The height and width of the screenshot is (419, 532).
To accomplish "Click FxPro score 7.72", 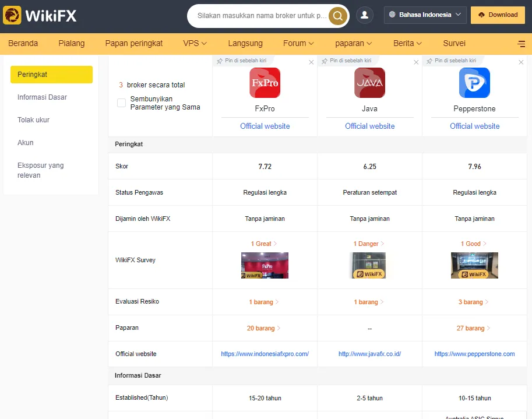I will click(x=265, y=166).
